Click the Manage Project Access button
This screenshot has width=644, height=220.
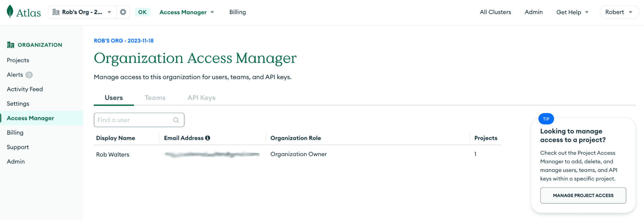[x=583, y=196]
